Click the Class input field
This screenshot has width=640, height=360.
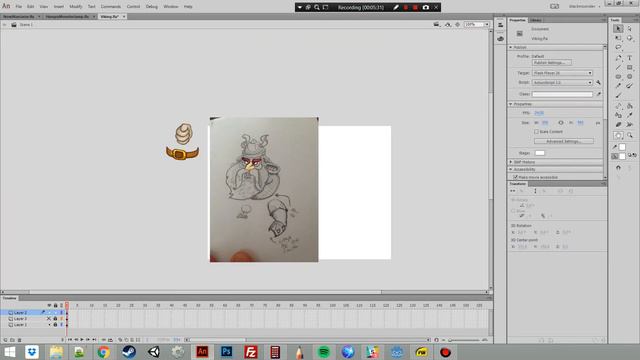(x=562, y=94)
